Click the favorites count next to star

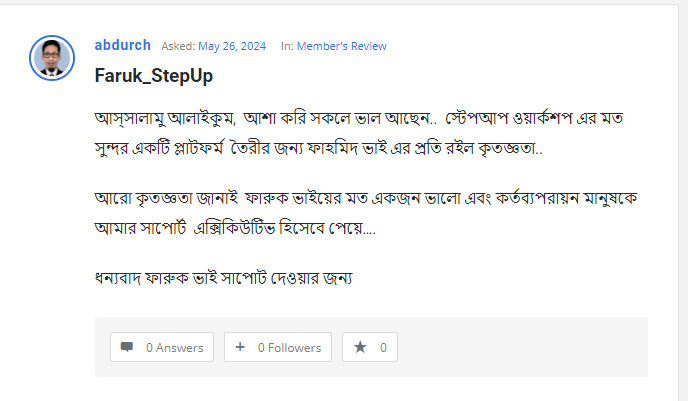383,348
